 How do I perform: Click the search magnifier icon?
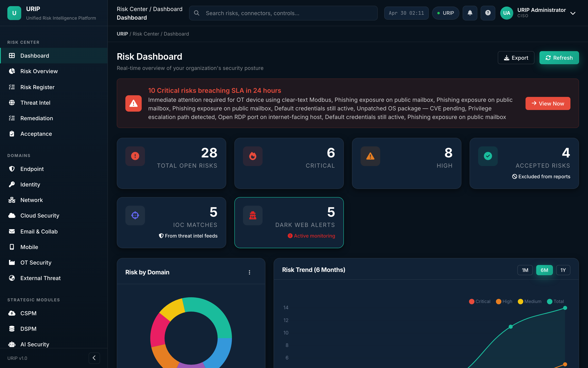coord(197,13)
